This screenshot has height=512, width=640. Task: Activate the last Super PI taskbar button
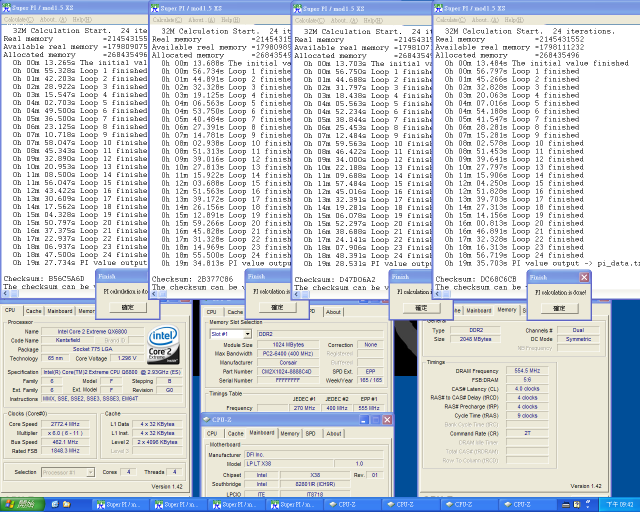[x=295, y=505]
